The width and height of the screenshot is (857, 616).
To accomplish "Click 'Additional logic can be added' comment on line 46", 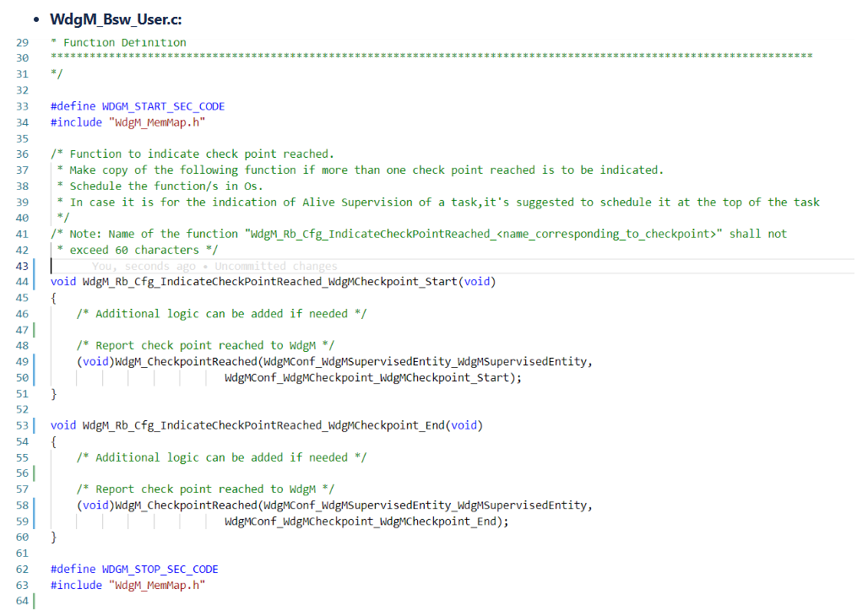I will pos(221,314).
